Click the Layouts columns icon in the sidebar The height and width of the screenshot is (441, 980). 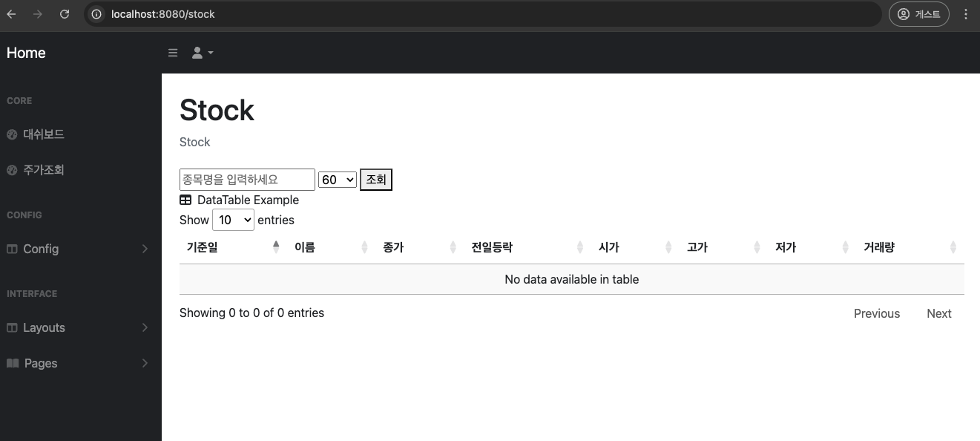tap(12, 327)
